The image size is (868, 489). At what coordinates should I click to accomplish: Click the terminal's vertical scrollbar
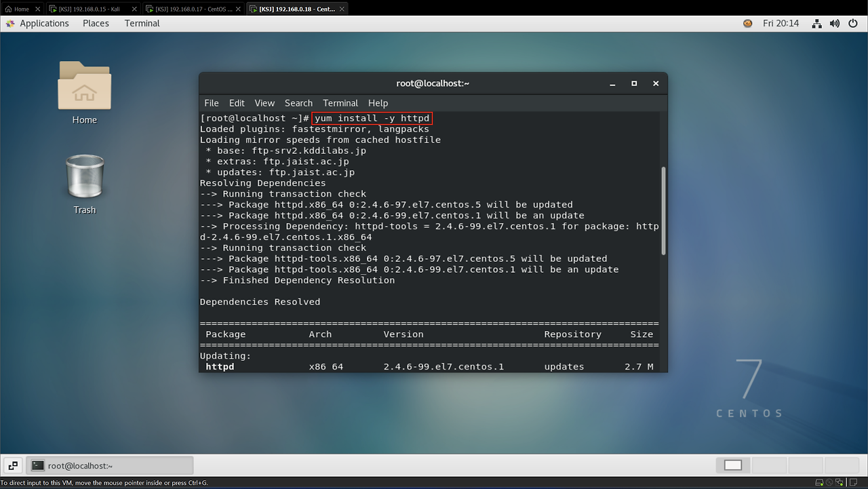663,210
